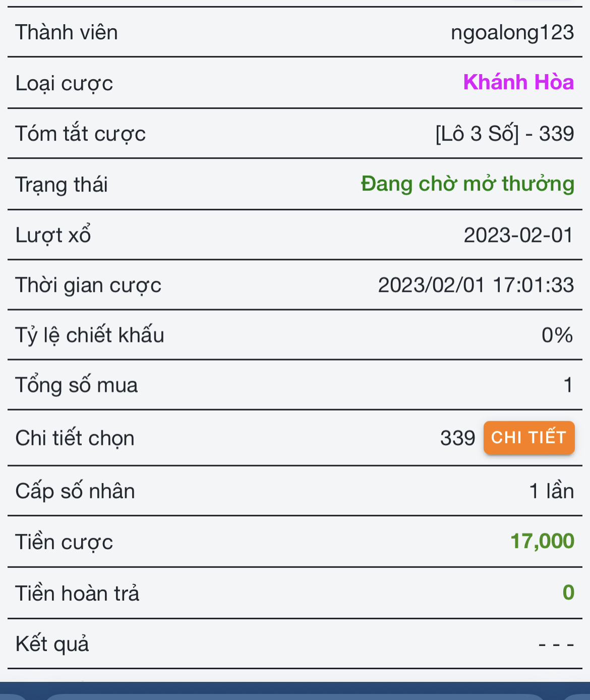590x700 pixels.
Task: Select the Kết quả dashes value
Action: (x=556, y=645)
